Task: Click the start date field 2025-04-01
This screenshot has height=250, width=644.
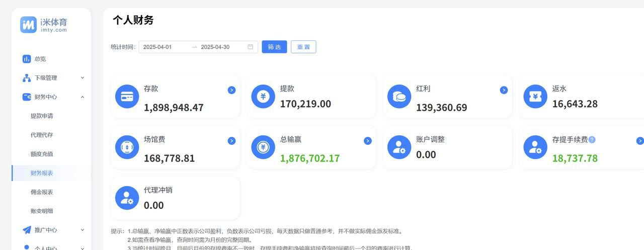Action: tap(157, 47)
